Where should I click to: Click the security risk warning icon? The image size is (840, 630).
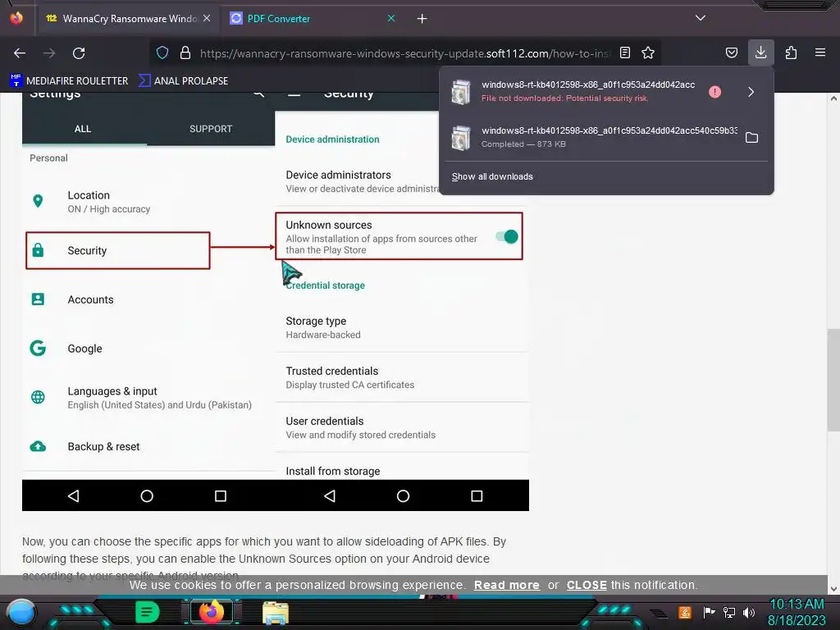tap(714, 92)
